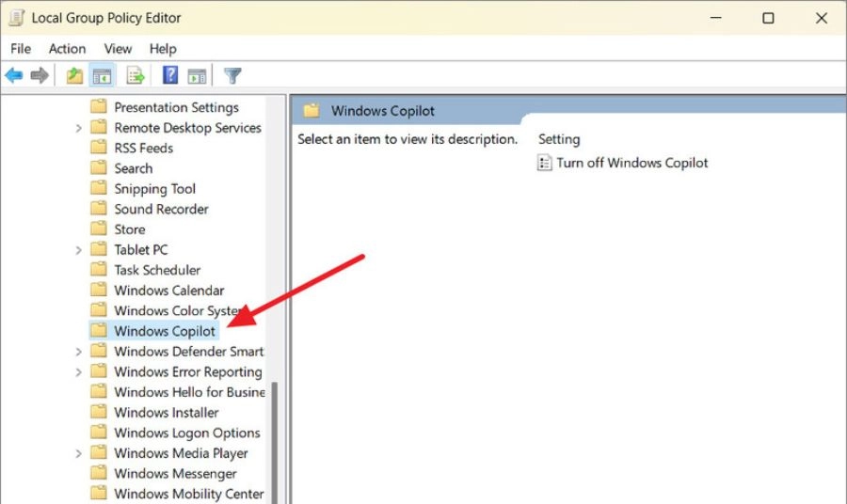Select the Windows Media Player folder
The image size is (847, 504).
click(181, 453)
